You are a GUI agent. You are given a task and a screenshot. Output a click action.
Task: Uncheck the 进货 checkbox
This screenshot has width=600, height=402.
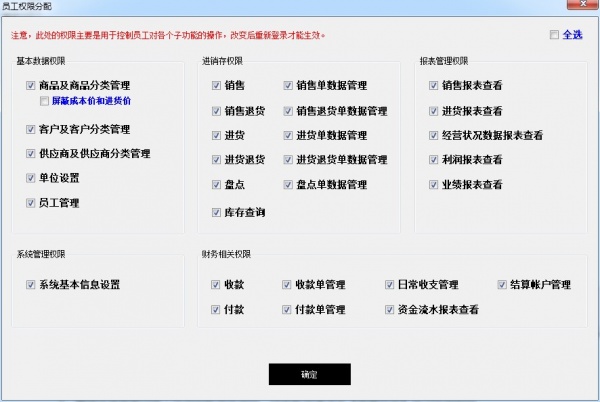tap(216, 135)
